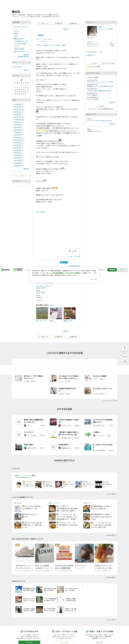Open いいね！した人一覧 link

tap(74, 256)
